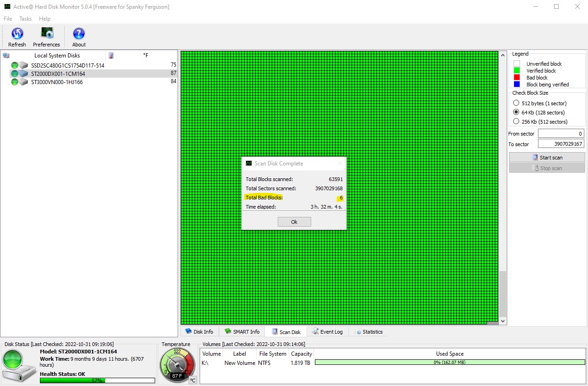This screenshot has width=588, height=386.
Task: Open the Tasks menu
Action: click(x=26, y=19)
